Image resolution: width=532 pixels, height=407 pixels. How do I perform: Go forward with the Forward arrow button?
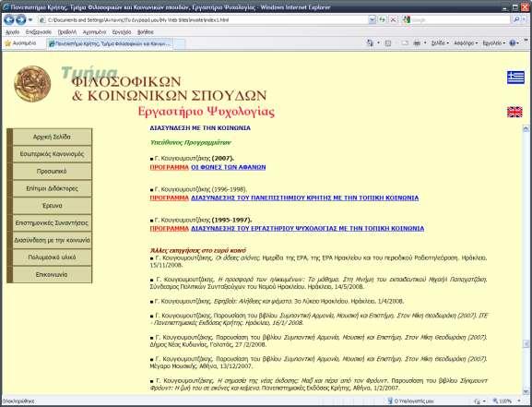click(21, 20)
